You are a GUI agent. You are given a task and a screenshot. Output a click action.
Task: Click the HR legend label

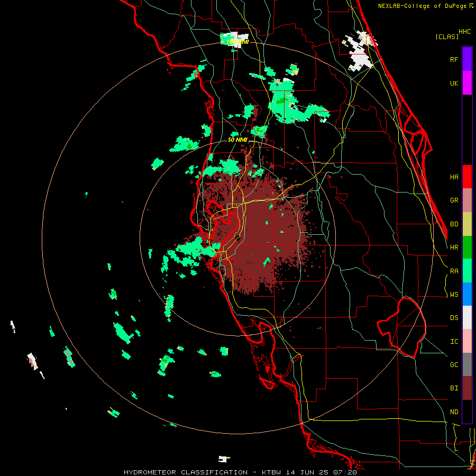(454, 248)
